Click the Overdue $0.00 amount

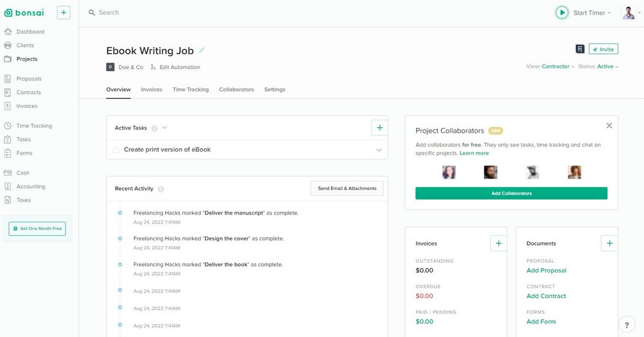click(424, 296)
